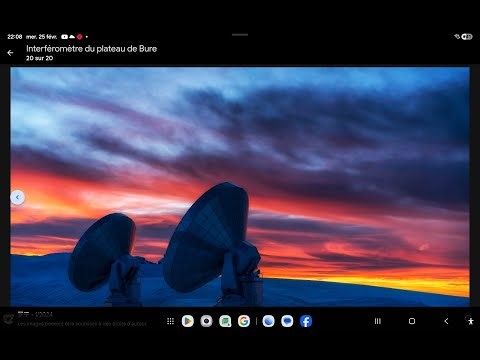
Task: Open the Messages chat bubble app
Action: [x=287, y=321]
